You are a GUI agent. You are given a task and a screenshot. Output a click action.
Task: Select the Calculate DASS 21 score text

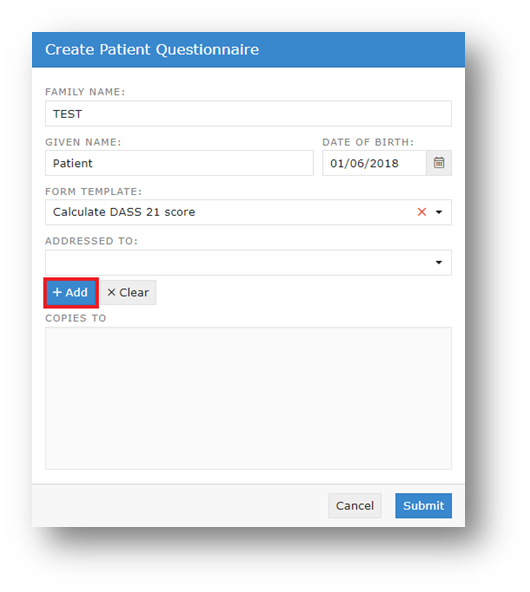click(124, 212)
